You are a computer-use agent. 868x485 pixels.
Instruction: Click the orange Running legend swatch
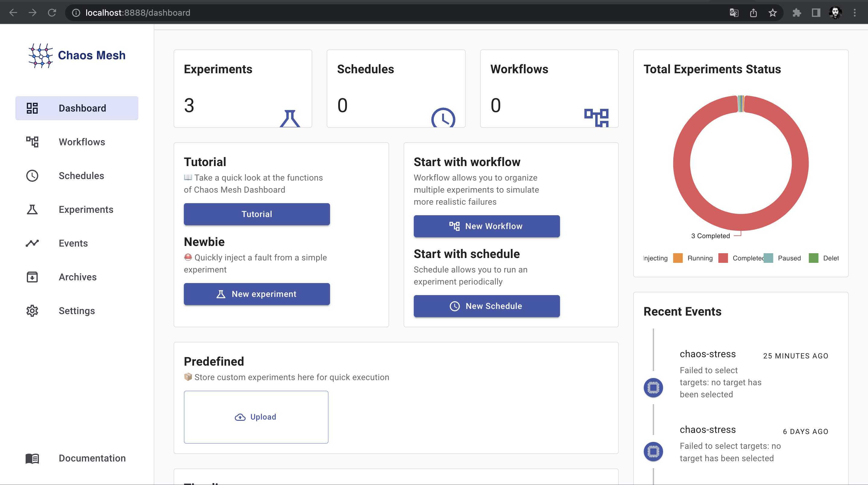(678, 258)
